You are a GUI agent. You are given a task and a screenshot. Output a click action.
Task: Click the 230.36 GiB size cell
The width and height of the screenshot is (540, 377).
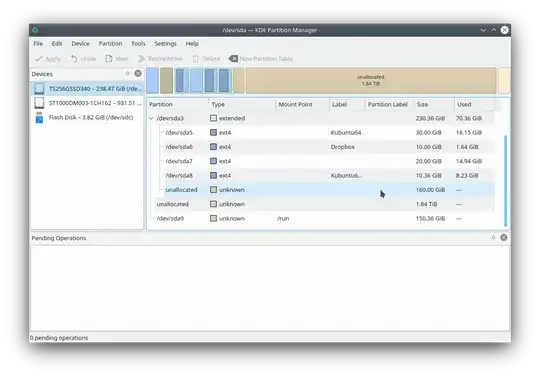(x=430, y=118)
